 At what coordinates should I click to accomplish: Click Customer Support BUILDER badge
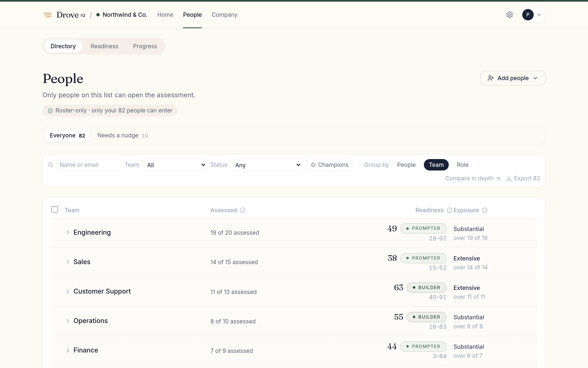427,288
